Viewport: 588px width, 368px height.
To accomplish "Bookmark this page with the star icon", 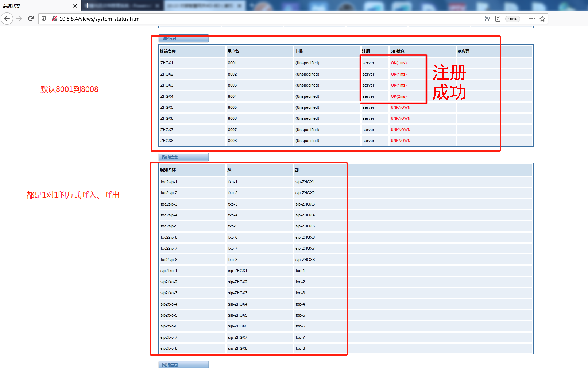I will click(x=542, y=19).
